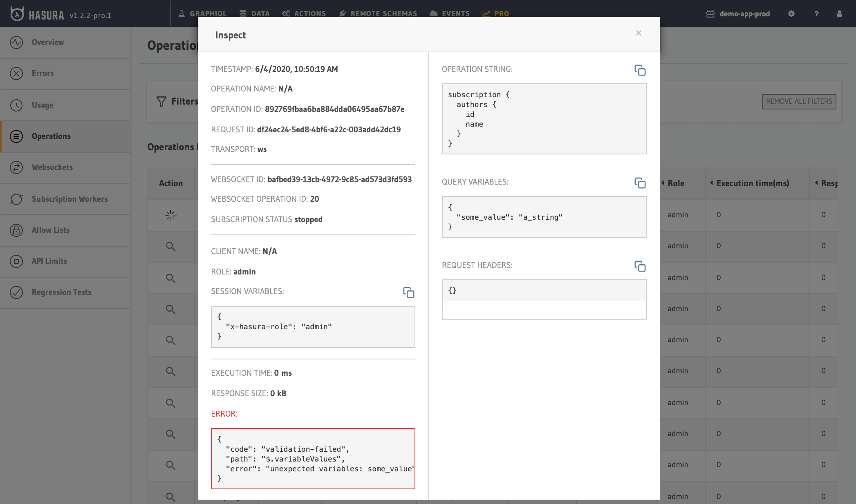The image size is (856, 504).
Task: Copy the operation string
Action: (x=640, y=70)
